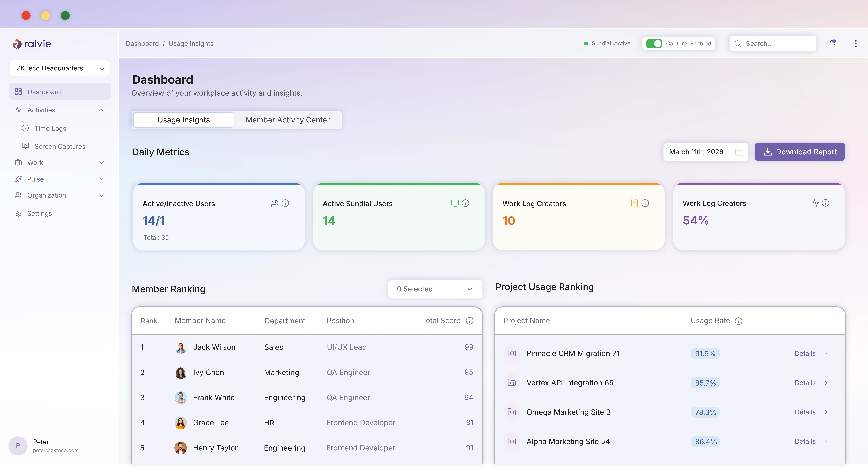Open Time Logs in the sidebar

pos(50,128)
